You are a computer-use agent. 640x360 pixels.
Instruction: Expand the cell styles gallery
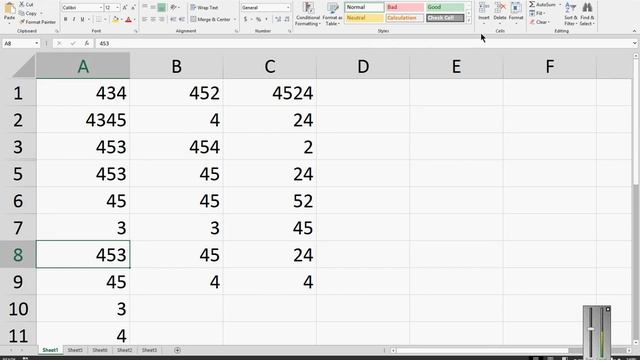point(469,21)
